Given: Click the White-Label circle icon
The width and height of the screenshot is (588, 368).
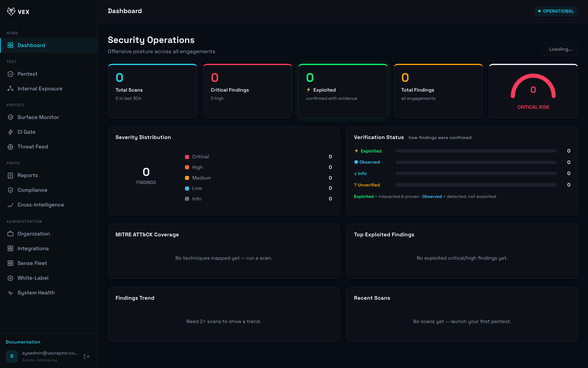Looking at the screenshot, I should coord(10,278).
